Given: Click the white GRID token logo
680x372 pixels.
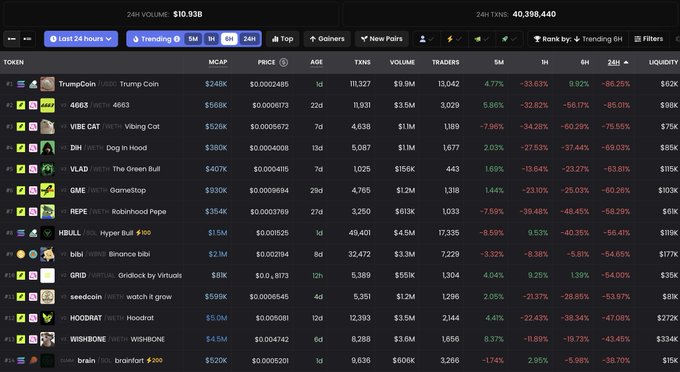Looking at the screenshot, I should pyautogui.click(x=48, y=275).
